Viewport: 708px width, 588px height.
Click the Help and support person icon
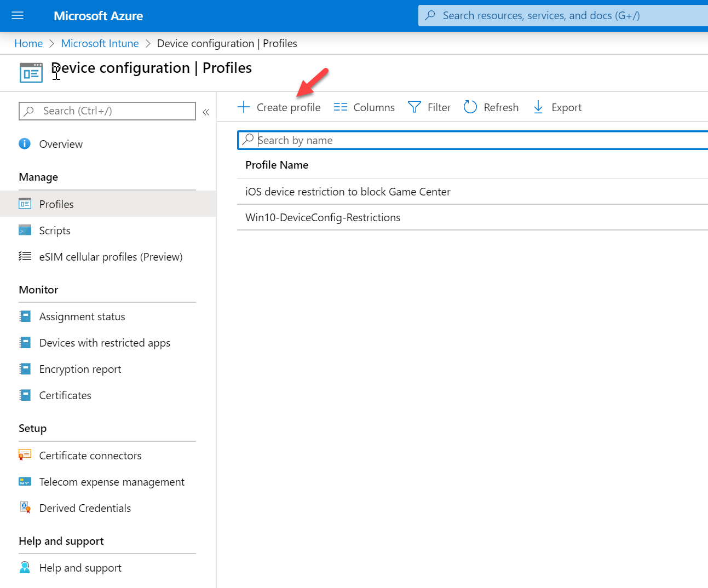25,567
